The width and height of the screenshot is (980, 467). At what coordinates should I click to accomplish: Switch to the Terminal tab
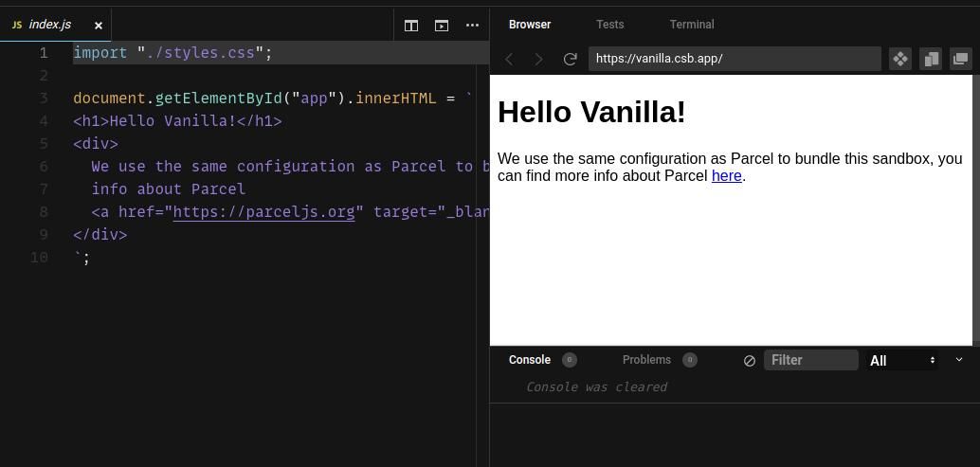click(691, 25)
